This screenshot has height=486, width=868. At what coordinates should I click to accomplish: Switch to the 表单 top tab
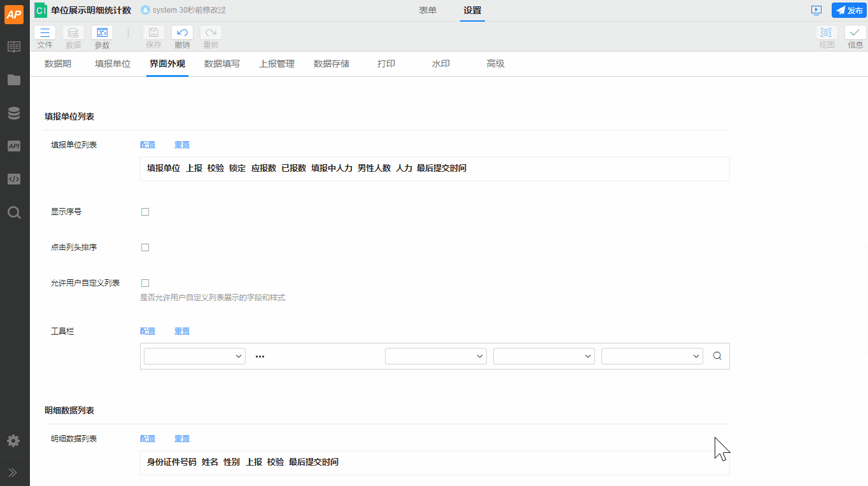click(428, 10)
